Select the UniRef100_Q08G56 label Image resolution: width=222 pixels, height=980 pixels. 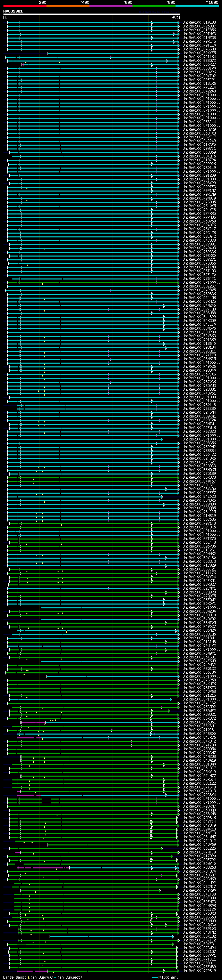[x=199, y=443]
